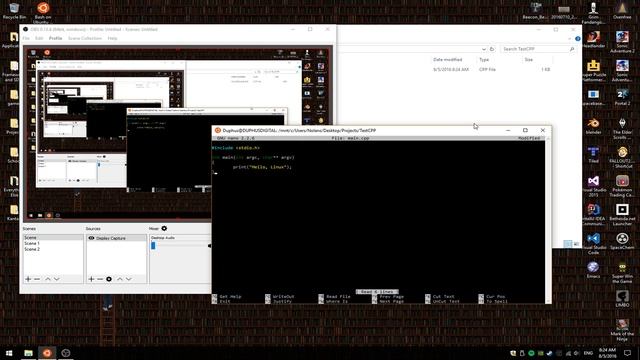Viewport: 640px width, 360px height.
Task: Move source up in Sources list
Action: [120, 279]
